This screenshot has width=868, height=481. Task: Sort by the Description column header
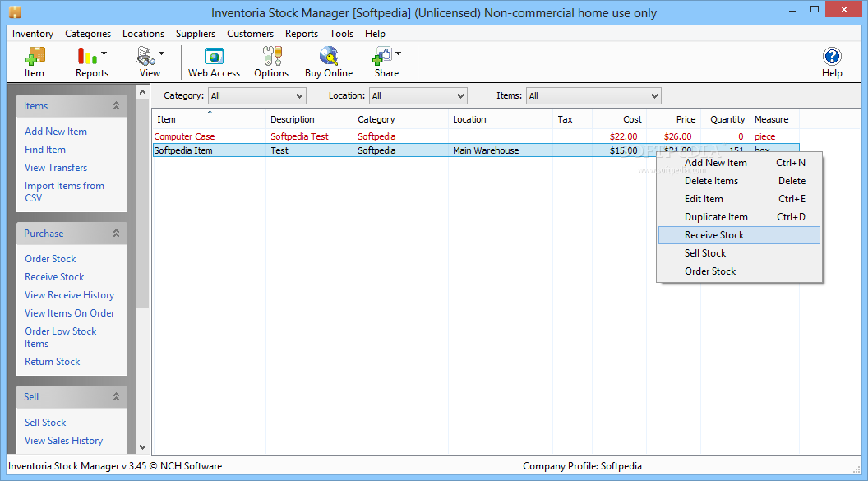(x=309, y=119)
